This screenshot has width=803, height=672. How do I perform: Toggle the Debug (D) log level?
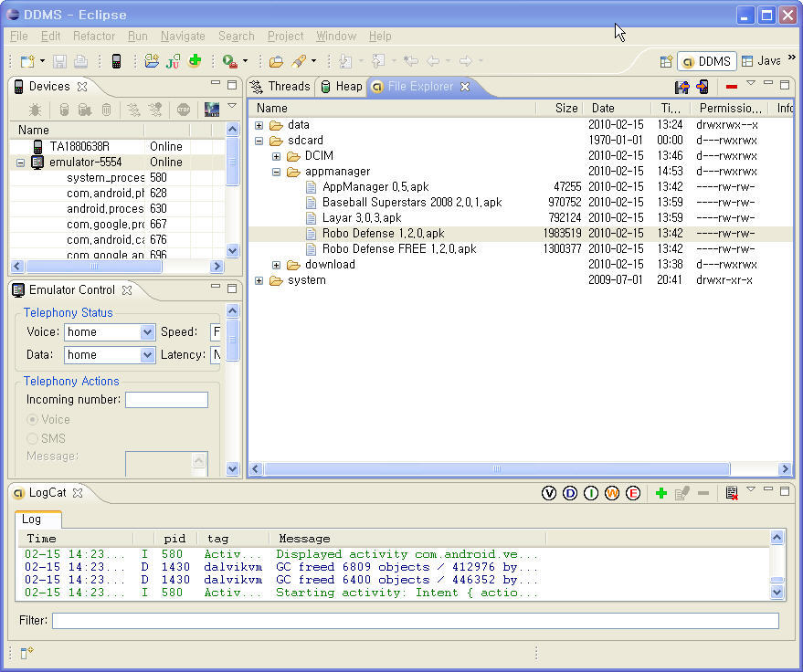[x=570, y=493]
